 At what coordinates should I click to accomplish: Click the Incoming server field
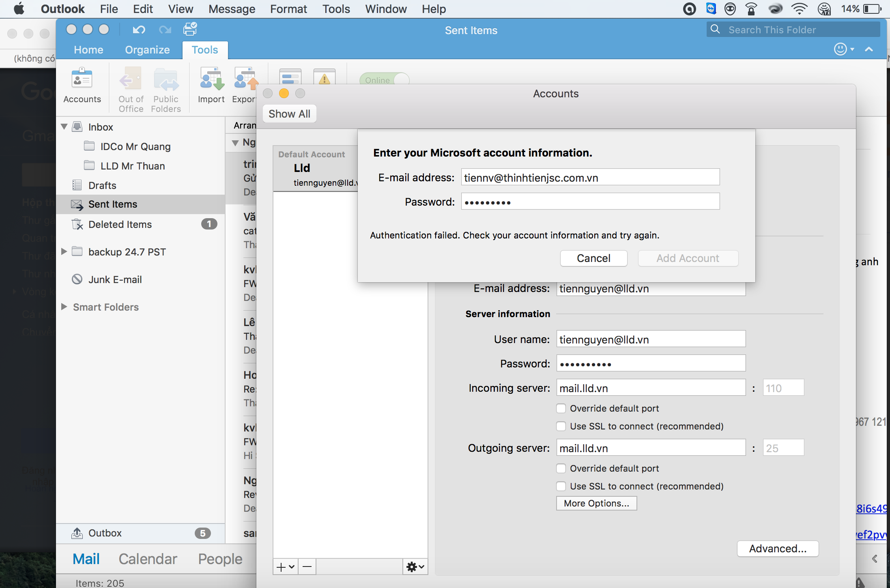pos(651,388)
